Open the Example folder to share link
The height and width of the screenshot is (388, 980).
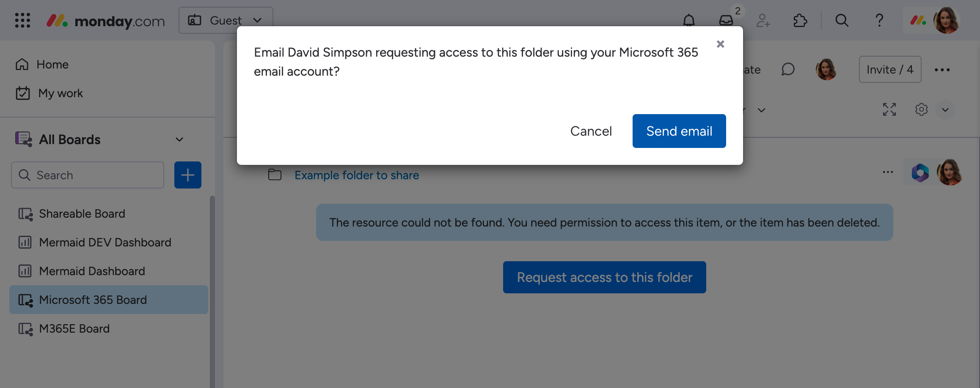coord(356,175)
